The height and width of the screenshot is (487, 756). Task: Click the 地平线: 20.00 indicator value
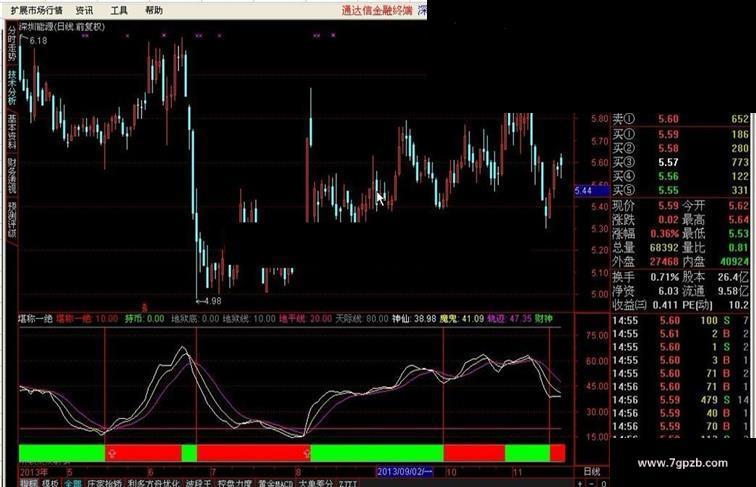pyautogui.click(x=305, y=318)
